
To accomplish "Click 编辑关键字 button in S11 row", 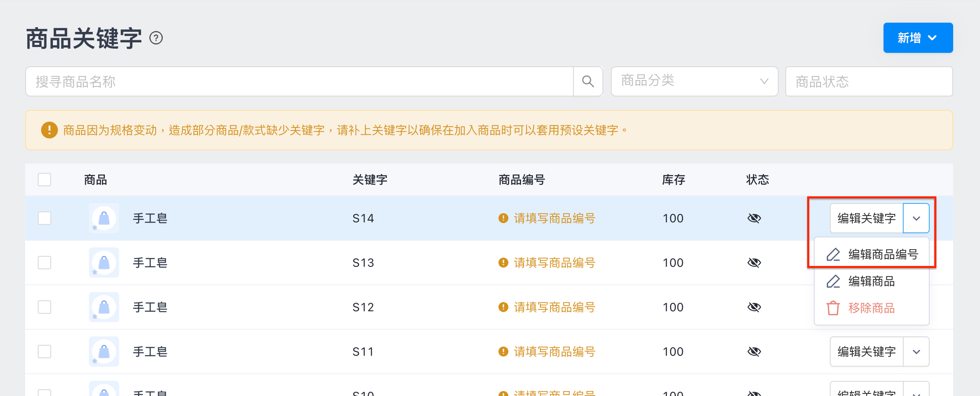I will 867,352.
